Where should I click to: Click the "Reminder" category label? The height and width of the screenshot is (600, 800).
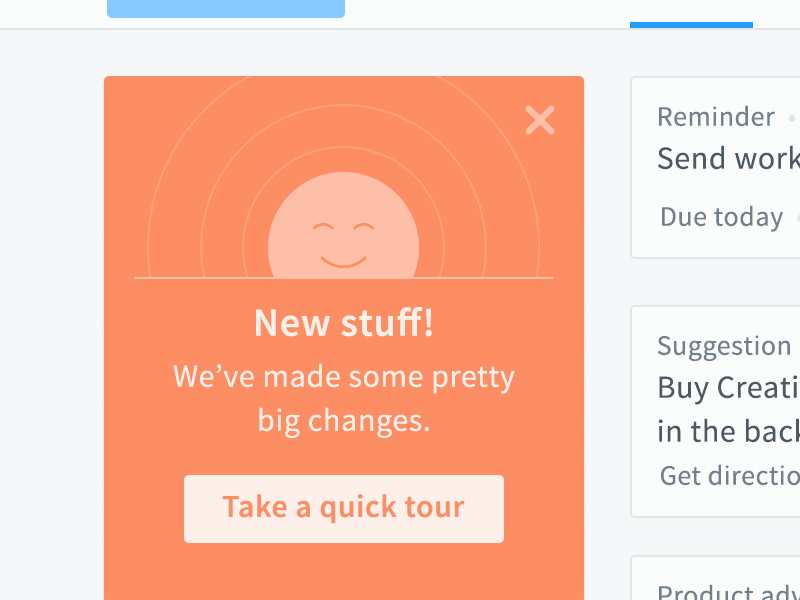716,117
